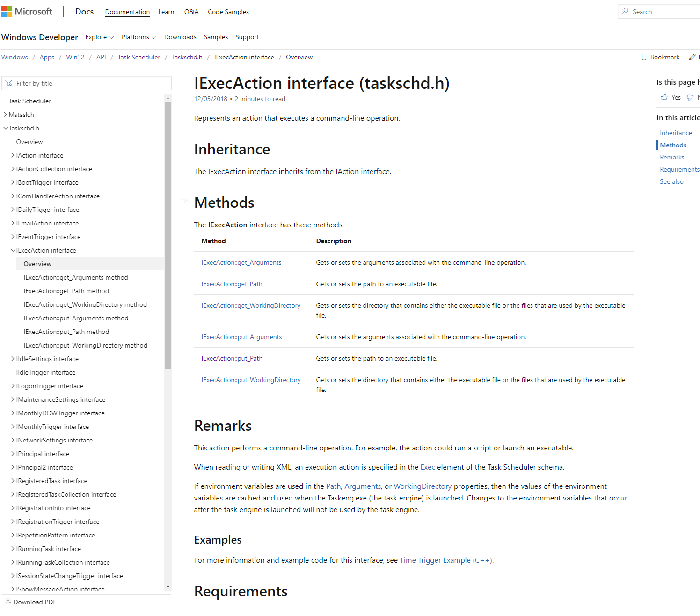This screenshot has width=700, height=616.
Task: Click the thumbs-down feedback icon
Action: tap(690, 97)
